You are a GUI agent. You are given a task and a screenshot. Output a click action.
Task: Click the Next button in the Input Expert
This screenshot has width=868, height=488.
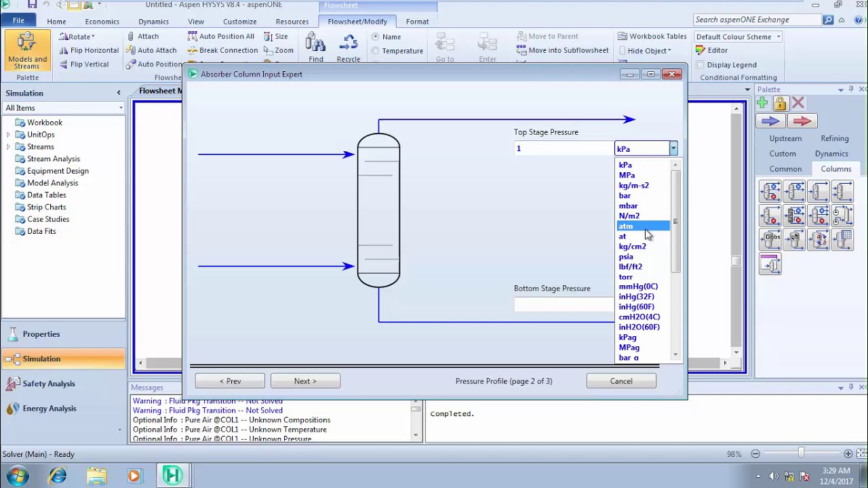point(305,381)
